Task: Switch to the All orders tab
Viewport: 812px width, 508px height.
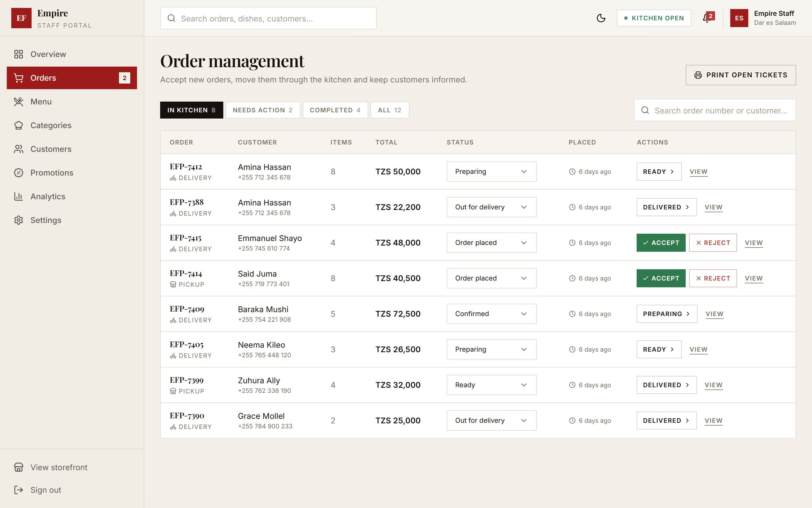Action: (390, 110)
